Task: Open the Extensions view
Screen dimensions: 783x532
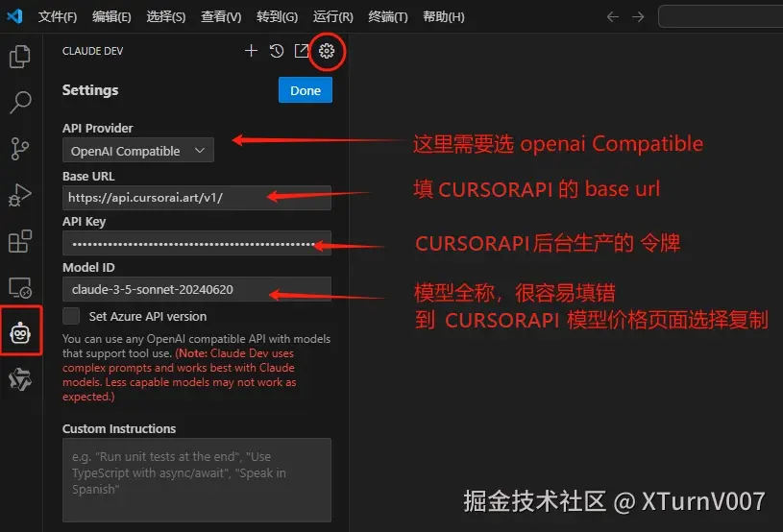Action: (x=20, y=242)
